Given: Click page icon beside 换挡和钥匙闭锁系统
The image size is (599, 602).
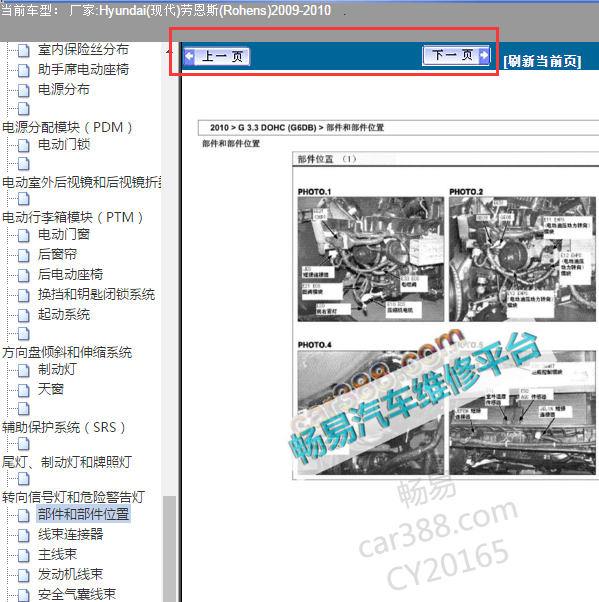Looking at the screenshot, I should coord(24,296).
